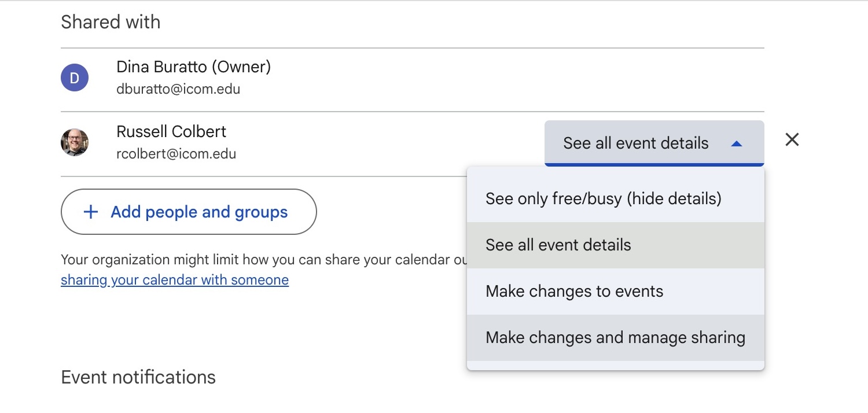Highlight See all event details in the list

(x=558, y=245)
